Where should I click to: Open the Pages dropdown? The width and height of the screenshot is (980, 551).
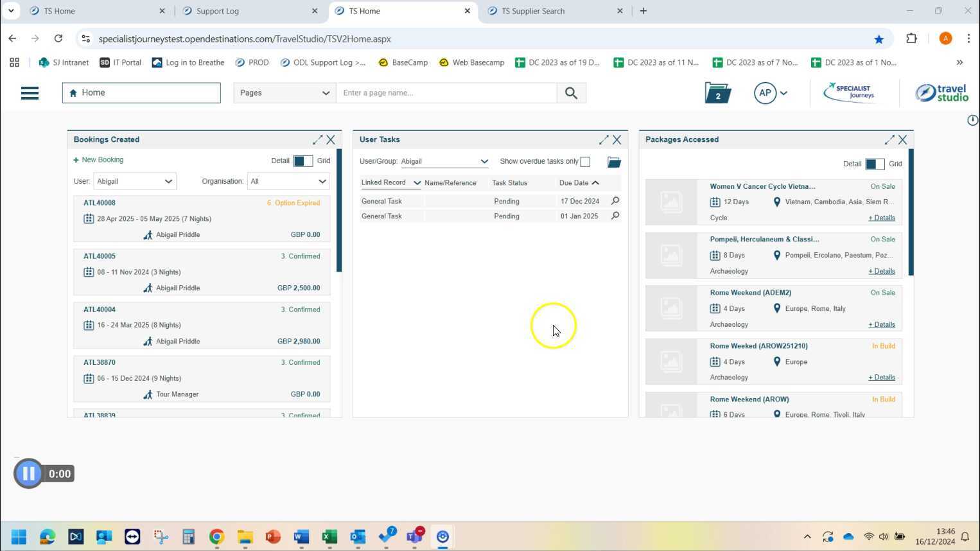(284, 93)
